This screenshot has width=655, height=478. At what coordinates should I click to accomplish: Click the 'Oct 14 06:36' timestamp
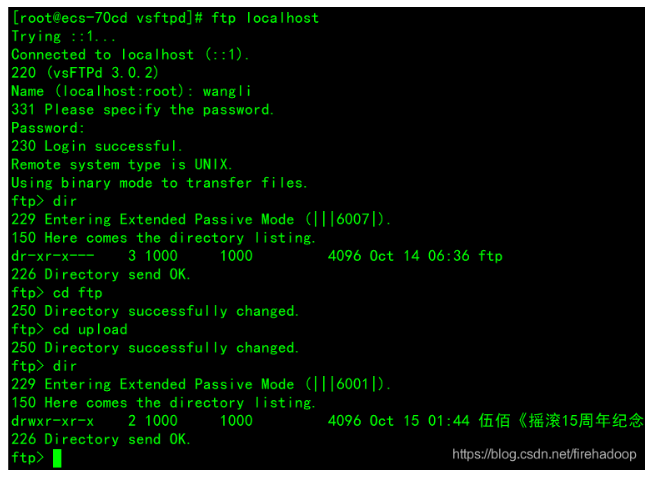point(419,256)
